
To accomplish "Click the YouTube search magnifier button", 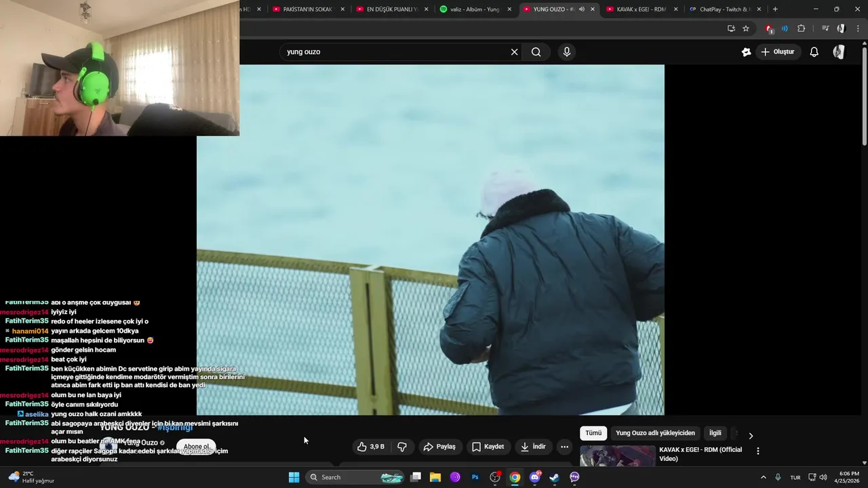I will click(x=536, y=52).
